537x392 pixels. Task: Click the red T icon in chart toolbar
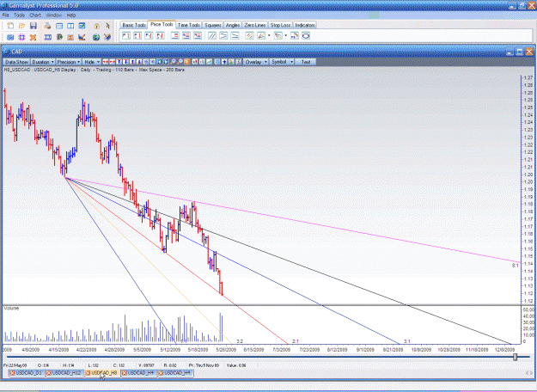[x=119, y=62]
